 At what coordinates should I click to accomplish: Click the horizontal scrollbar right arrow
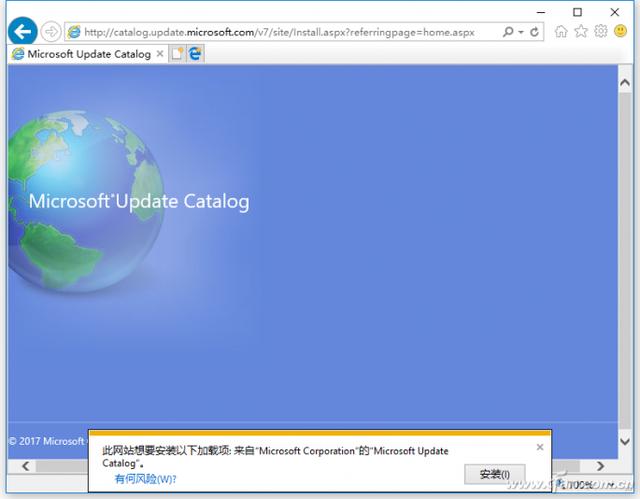click(x=600, y=466)
